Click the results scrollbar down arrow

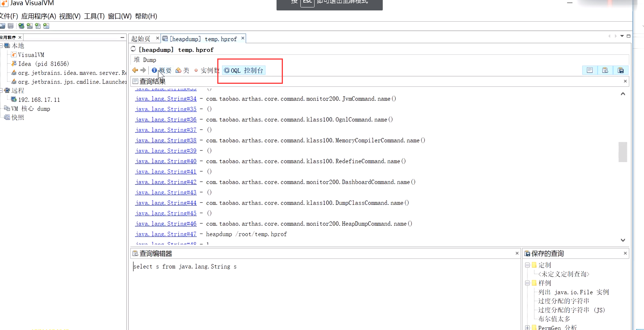click(x=623, y=240)
